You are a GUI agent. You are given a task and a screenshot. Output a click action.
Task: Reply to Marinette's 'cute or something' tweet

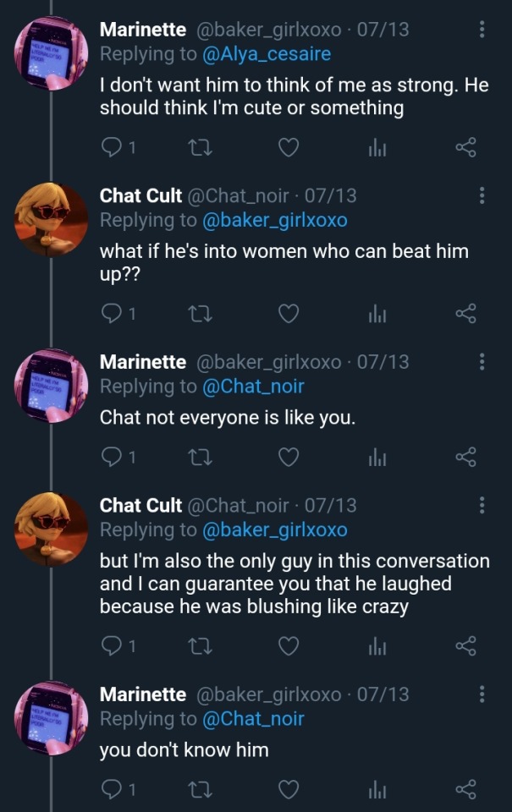tap(112, 148)
